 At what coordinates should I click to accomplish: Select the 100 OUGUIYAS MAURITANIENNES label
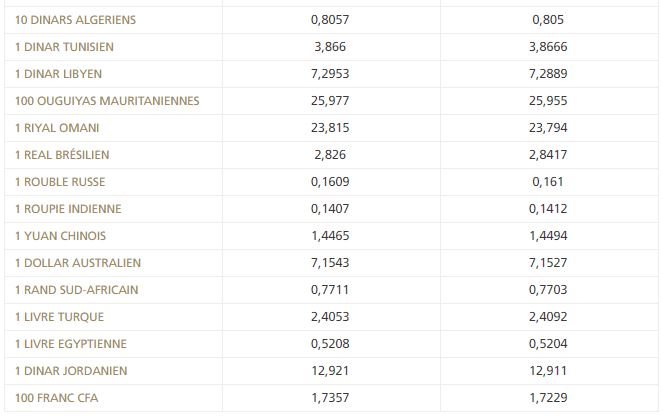coord(108,101)
